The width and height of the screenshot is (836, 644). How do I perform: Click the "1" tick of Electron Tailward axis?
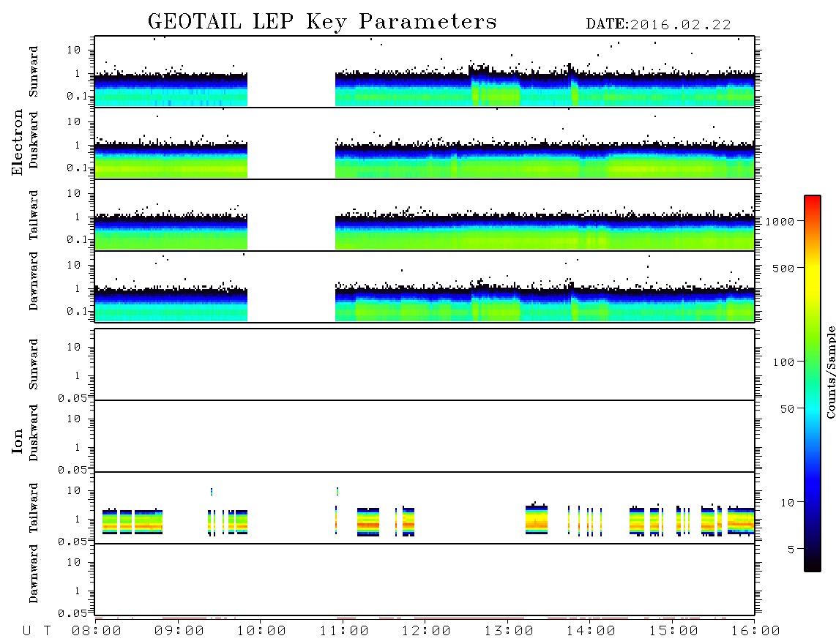coord(78,217)
